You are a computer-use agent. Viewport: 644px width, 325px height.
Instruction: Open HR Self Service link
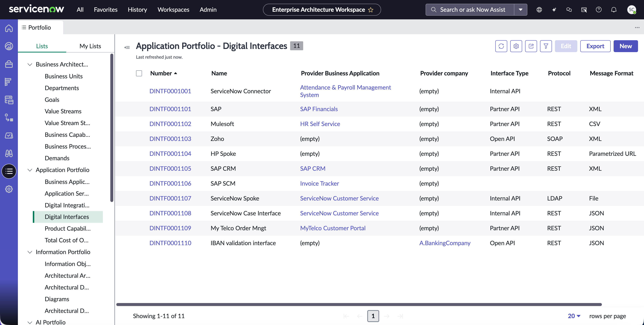[320, 124]
